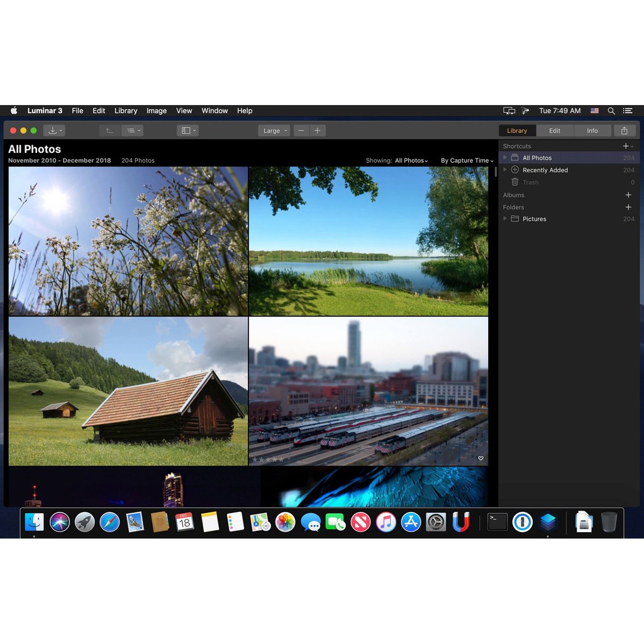The image size is (644, 644).
Task: Open the Large thumbnail size dropdown
Action: tap(274, 131)
